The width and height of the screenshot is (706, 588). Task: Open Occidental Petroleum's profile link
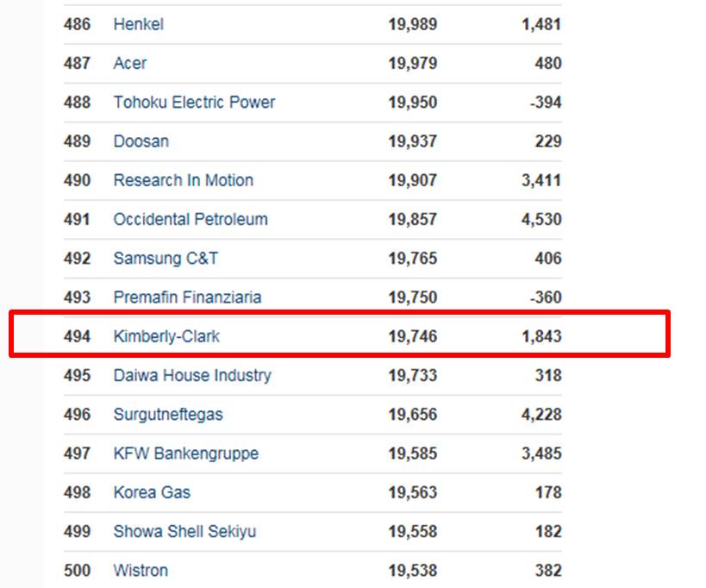191,219
